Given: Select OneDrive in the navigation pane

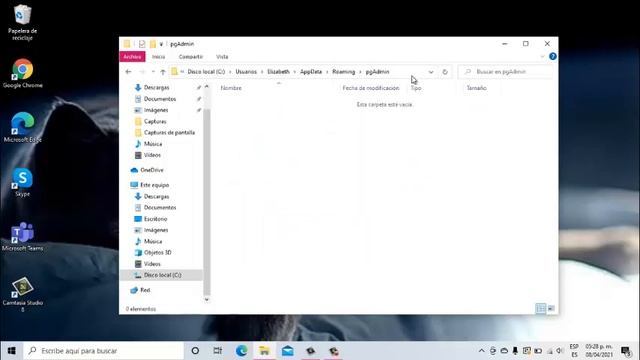Looking at the screenshot, I should tap(147, 170).
